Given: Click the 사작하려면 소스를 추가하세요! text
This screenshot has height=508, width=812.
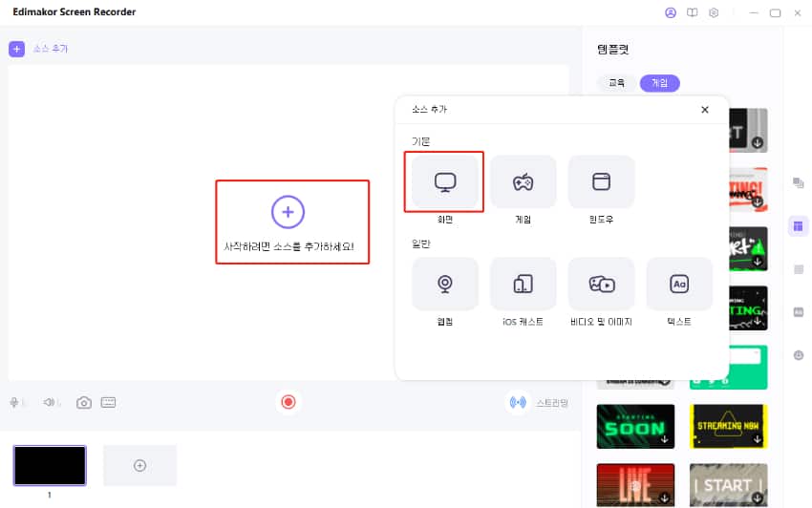Looking at the screenshot, I should [288, 247].
